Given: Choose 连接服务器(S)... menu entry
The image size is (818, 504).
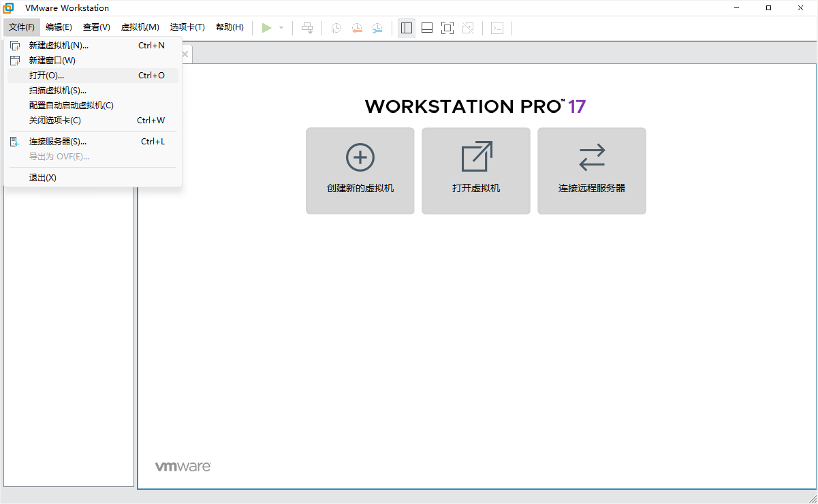Looking at the screenshot, I should click(93, 142).
